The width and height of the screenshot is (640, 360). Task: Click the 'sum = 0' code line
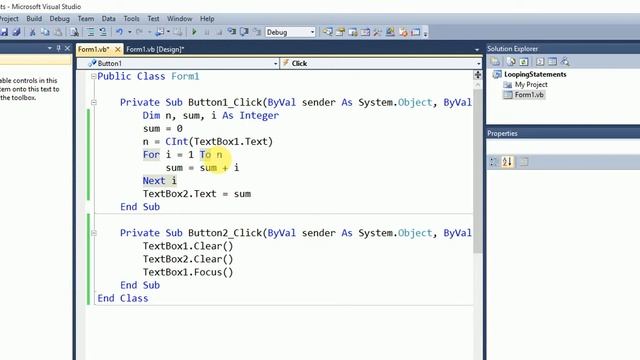pyautogui.click(x=162, y=129)
